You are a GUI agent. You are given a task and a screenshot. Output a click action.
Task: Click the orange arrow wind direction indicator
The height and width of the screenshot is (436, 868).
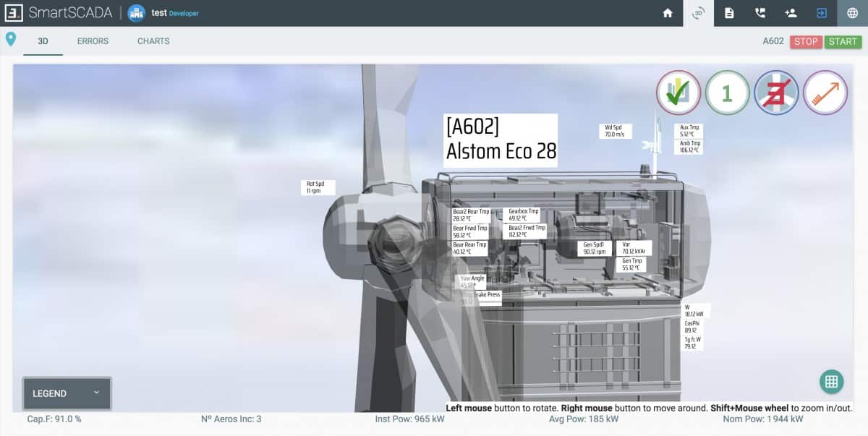click(825, 93)
